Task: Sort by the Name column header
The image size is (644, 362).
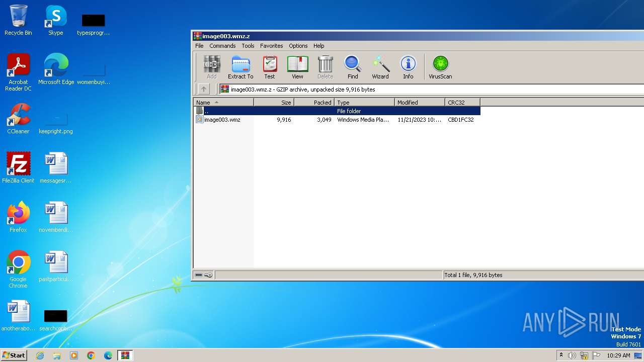Action: tap(223, 103)
